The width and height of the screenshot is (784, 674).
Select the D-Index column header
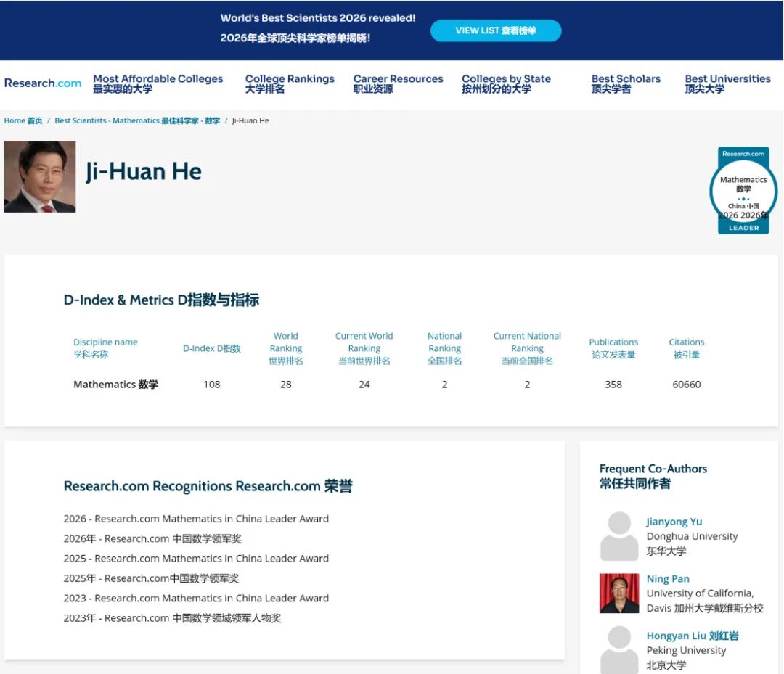click(x=211, y=348)
